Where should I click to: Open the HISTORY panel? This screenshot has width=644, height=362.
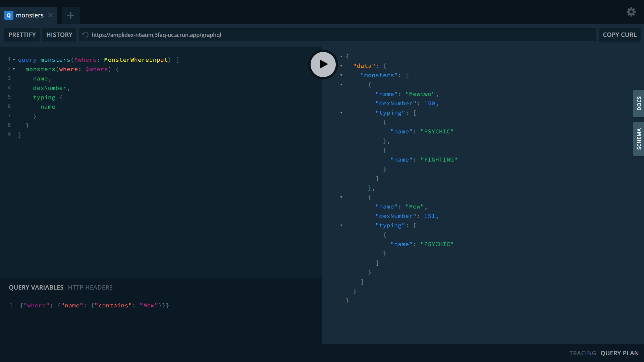coord(59,35)
